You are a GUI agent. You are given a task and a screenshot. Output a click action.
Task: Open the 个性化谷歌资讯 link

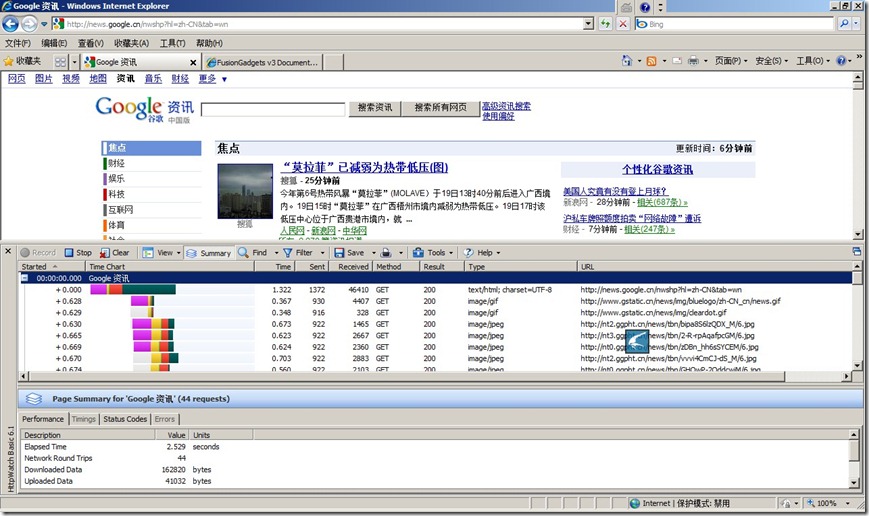tap(657, 170)
